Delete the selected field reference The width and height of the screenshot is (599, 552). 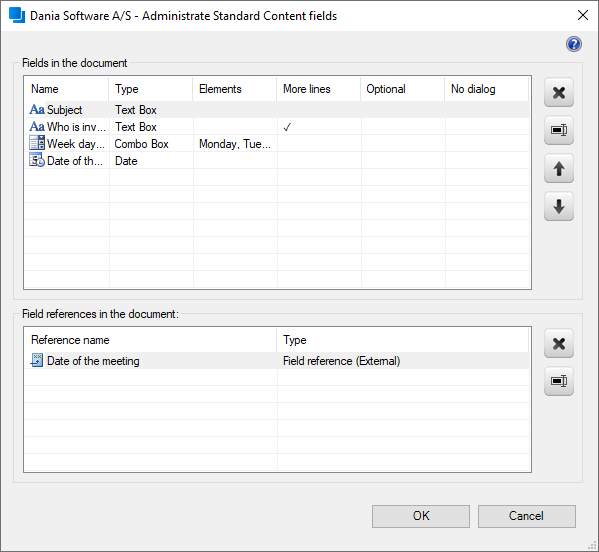coord(559,343)
